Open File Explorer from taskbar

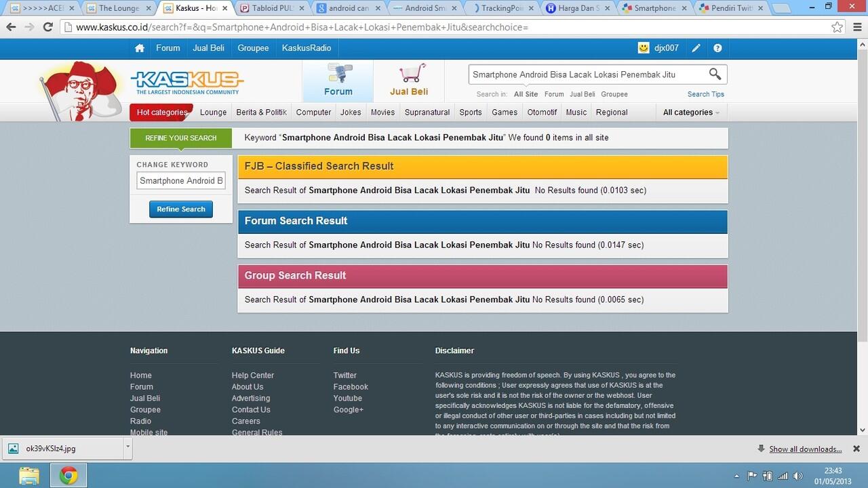coord(29,476)
